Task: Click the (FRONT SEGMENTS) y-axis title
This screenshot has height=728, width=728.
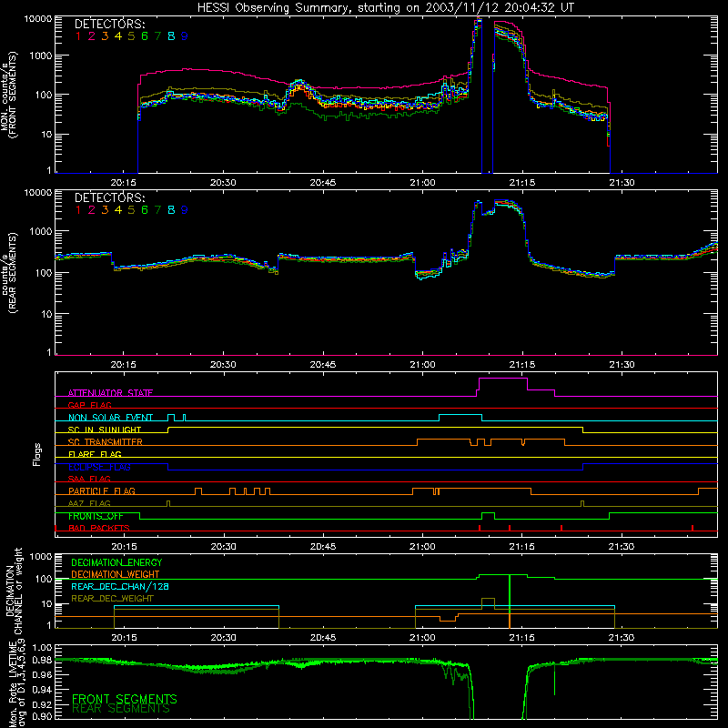Action: point(13,95)
